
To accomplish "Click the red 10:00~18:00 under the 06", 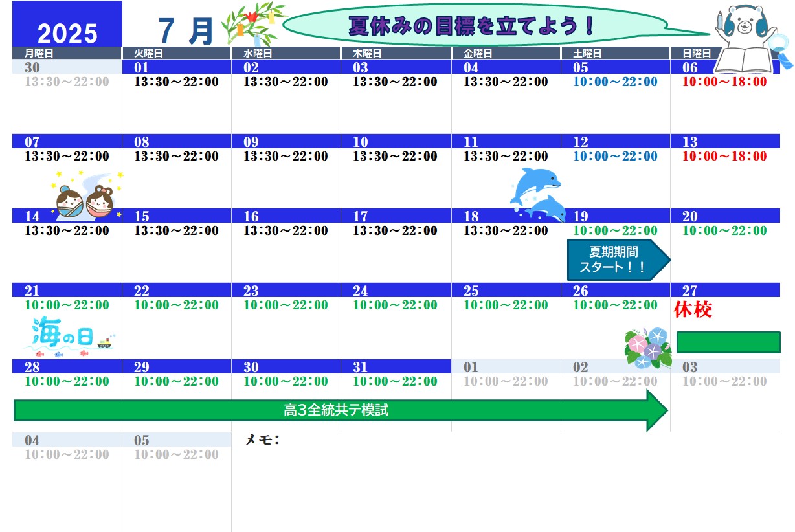I will coord(724,82).
